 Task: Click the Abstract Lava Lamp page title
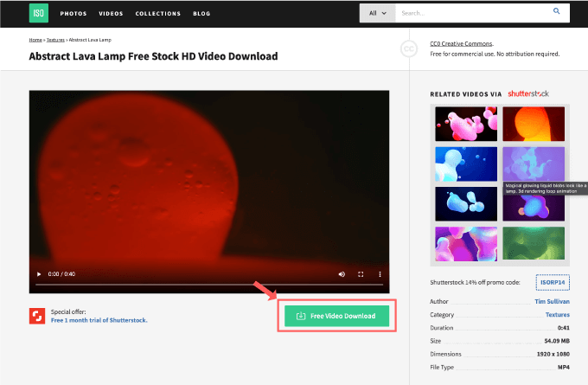pyautogui.click(x=153, y=56)
